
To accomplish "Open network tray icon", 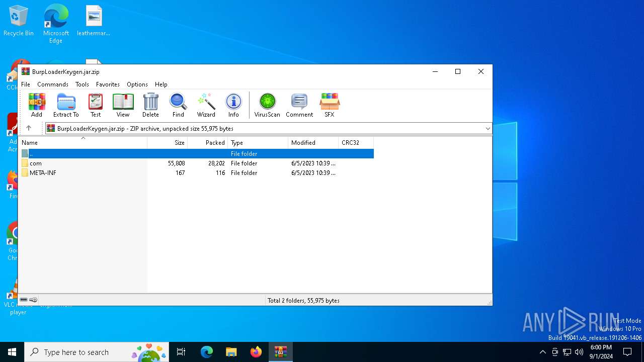I will (x=567, y=352).
